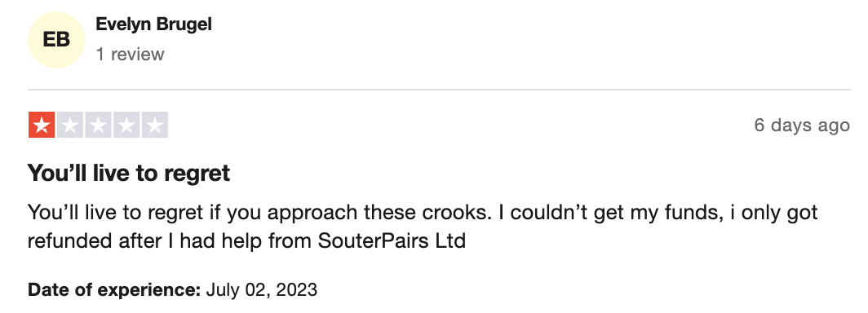This screenshot has width=868, height=313.
Task: Click the horizontal divider below the reviewer info
Action: click(x=439, y=89)
